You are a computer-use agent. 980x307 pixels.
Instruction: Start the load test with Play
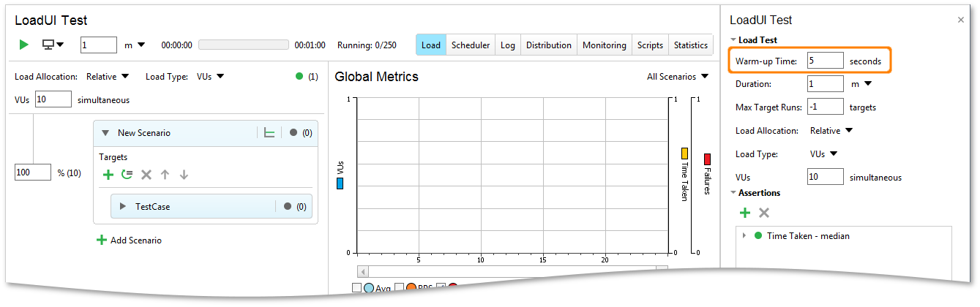(24, 45)
